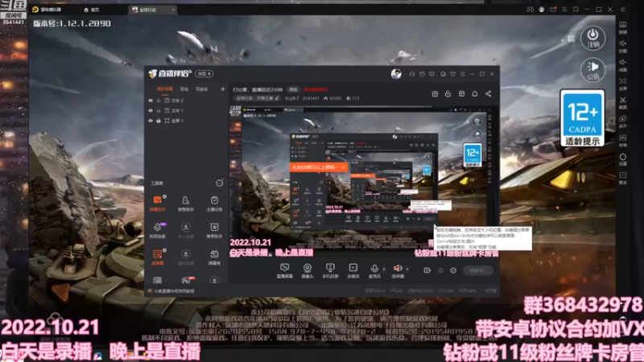This screenshot has width=644, height=362.
Task: Add a 手机投屏 phone casting source
Action: [x=330, y=271]
